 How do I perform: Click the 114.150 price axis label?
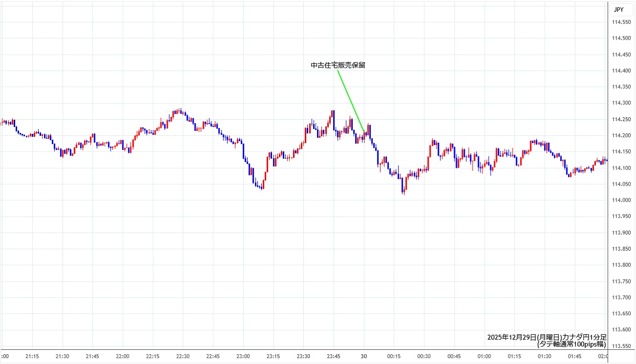(621, 152)
